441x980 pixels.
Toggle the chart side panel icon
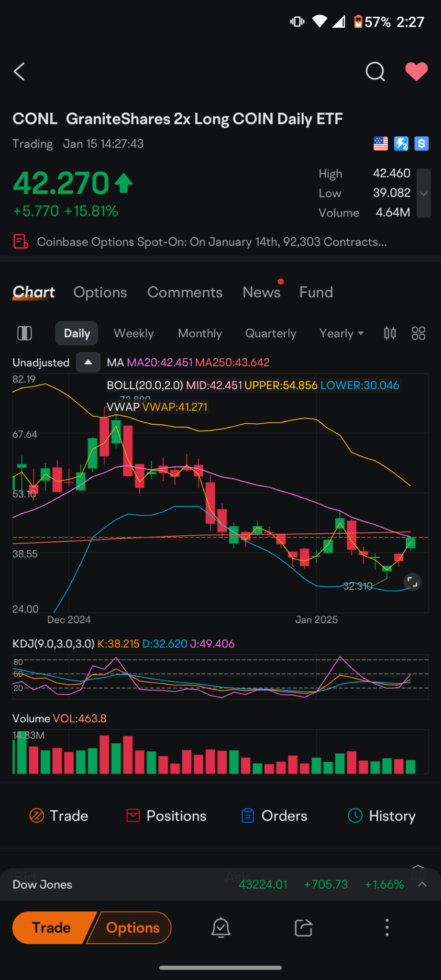(24, 333)
